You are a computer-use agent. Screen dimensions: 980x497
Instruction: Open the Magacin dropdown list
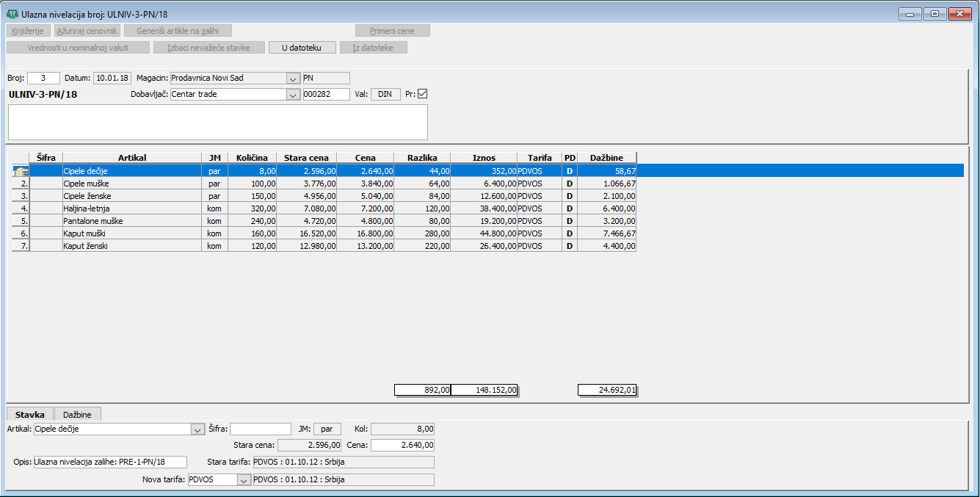[292, 78]
